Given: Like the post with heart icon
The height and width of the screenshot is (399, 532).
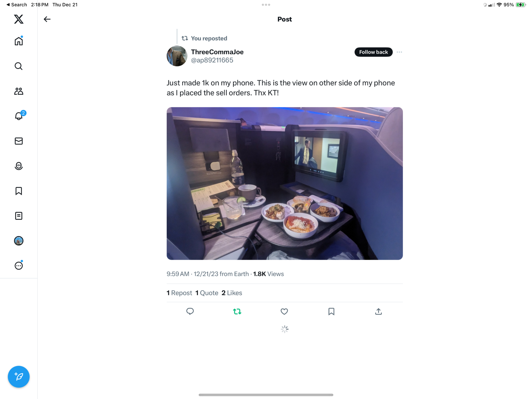Looking at the screenshot, I should pos(284,311).
